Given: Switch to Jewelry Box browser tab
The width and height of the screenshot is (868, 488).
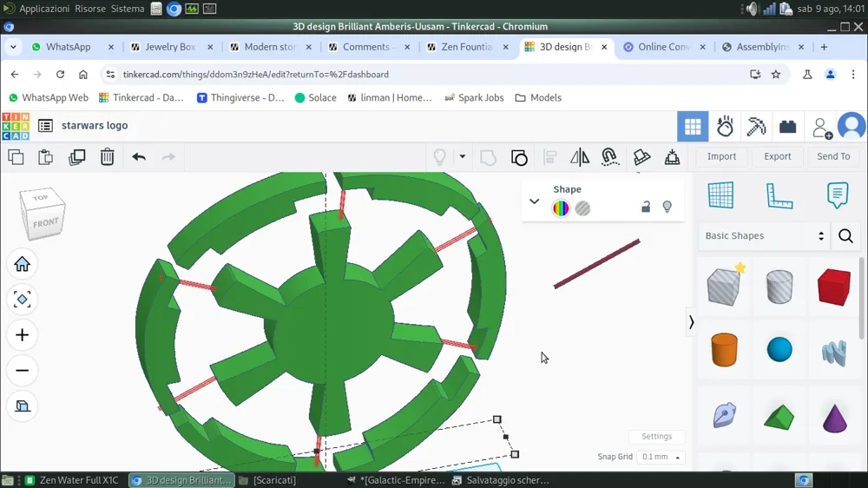Looking at the screenshot, I should click(172, 47).
